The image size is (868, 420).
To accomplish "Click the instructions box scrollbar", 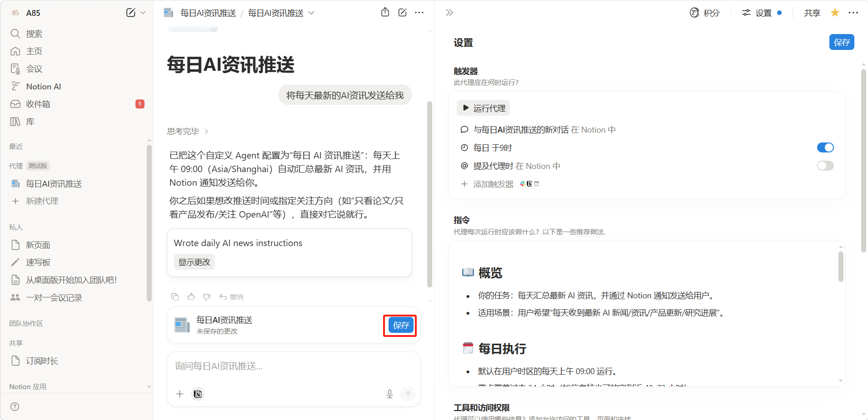I will [x=841, y=267].
